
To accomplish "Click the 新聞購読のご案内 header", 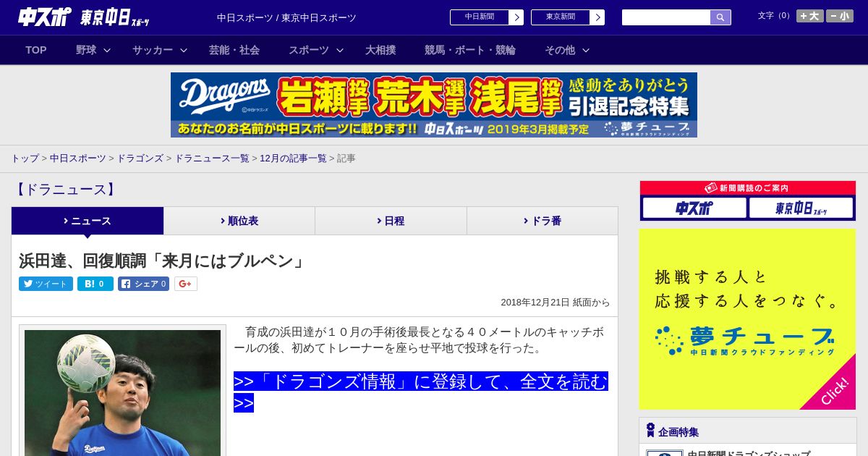I will [747, 187].
